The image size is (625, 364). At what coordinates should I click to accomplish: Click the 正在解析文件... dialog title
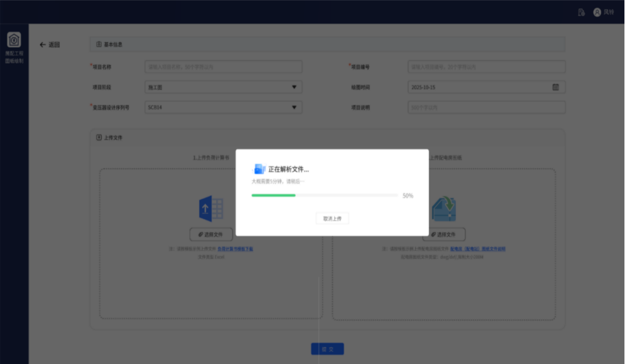(288, 169)
